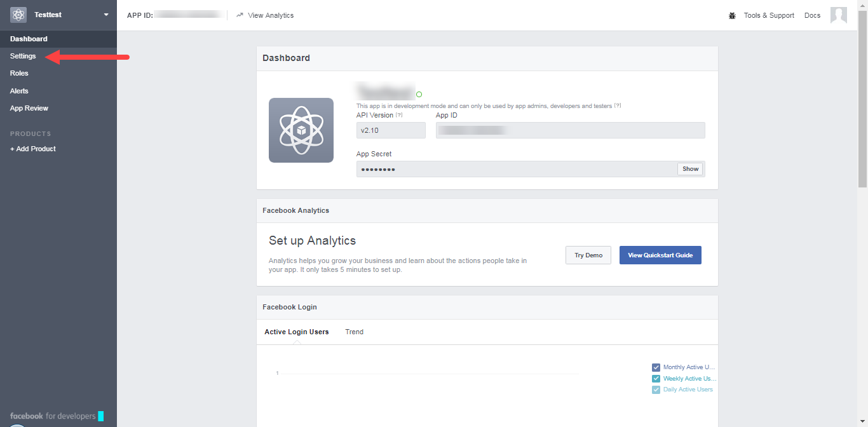This screenshot has height=427, width=868.
Task: Open the Testtest app switcher dropdown arrow
Action: coord(106,15)
